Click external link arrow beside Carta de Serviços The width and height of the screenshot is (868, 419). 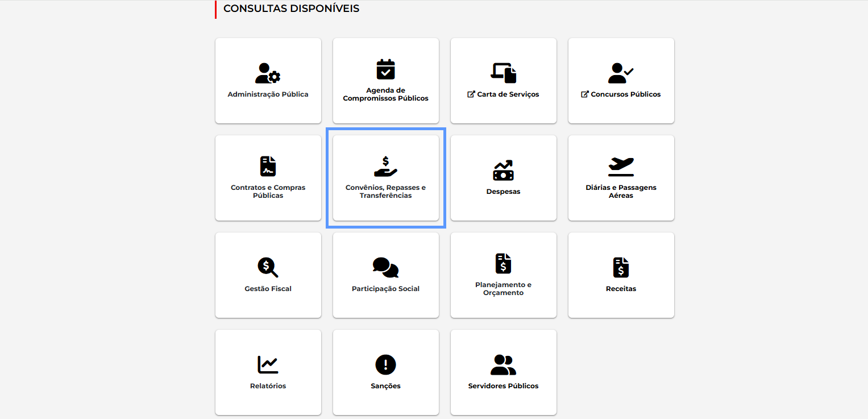click(471, 94)
